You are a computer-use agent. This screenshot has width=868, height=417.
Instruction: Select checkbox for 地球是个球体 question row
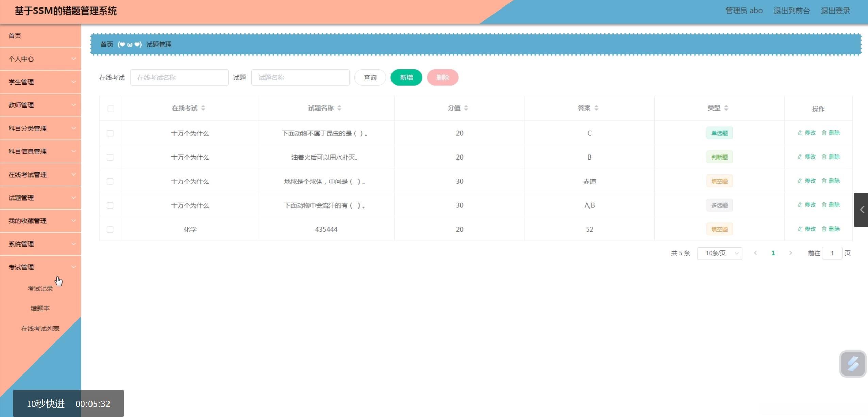pyautogui.click(x=110, y=182)
